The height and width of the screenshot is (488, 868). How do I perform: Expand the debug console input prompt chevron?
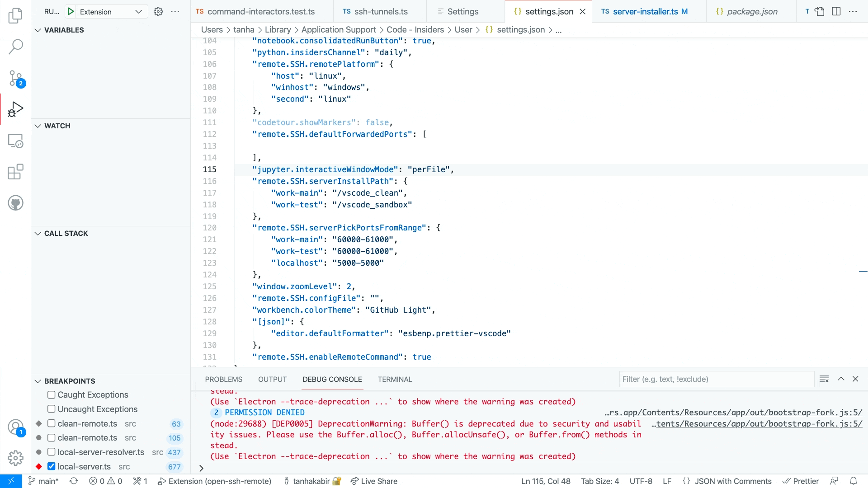click(x=201, y=468)
